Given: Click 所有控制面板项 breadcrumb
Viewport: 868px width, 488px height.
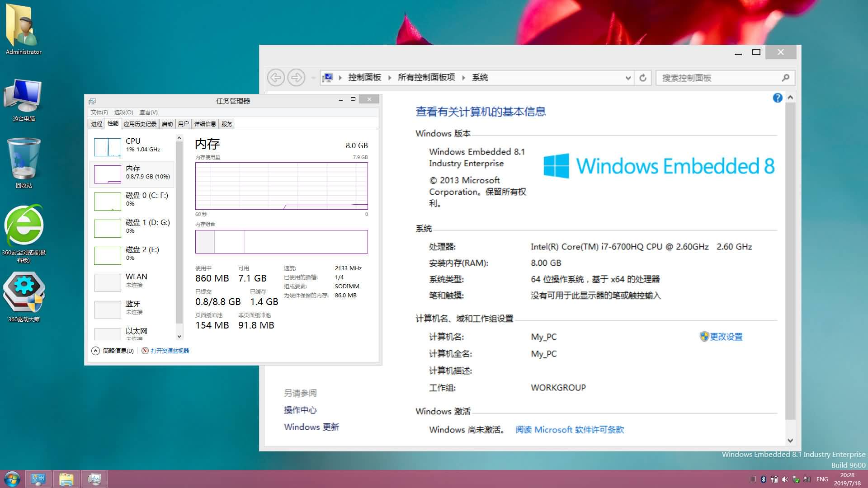Looking at the screenshot, I should pos(426,78).
